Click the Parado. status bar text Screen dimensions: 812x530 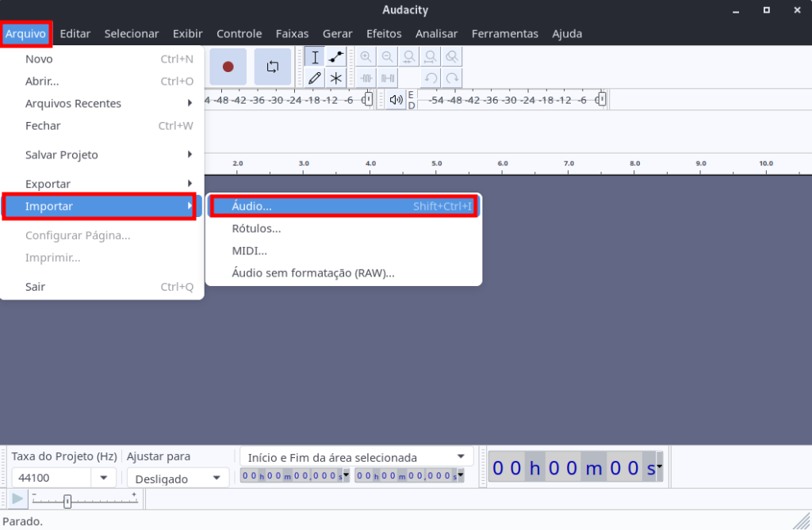pyautogui.click(x=23, y=521)
